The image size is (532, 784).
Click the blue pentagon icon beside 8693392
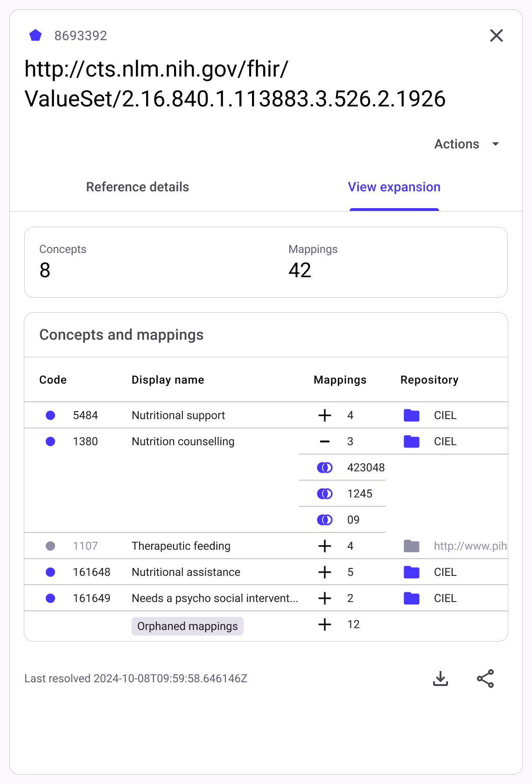(35, 35)
